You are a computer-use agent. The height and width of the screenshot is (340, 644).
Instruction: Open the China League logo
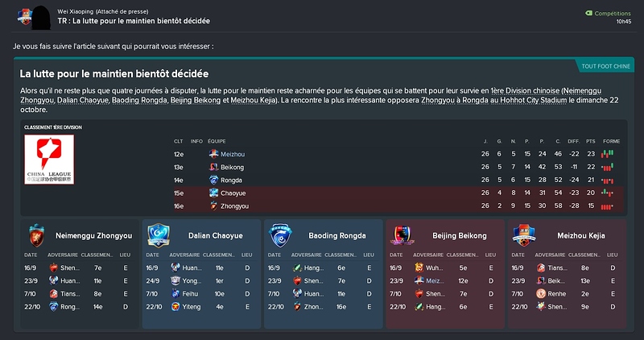tap(49, 160)
